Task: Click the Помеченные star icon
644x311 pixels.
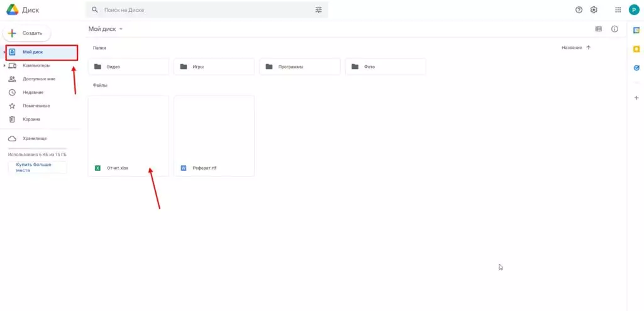Action: [x=13, y=106]
